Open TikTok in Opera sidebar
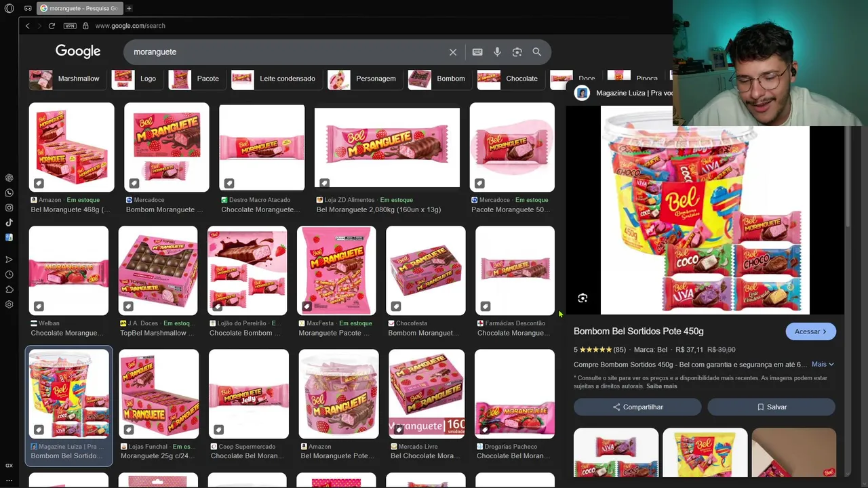 (9, 222)
